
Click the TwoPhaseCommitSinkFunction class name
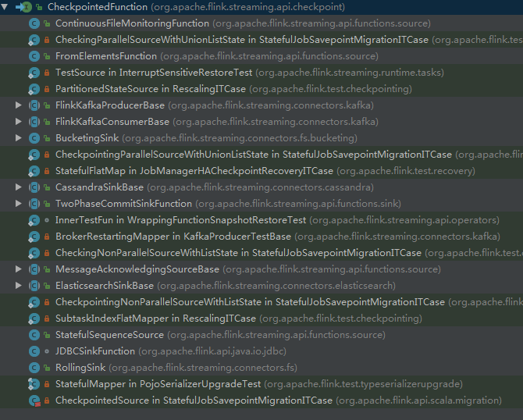point(124,204)
